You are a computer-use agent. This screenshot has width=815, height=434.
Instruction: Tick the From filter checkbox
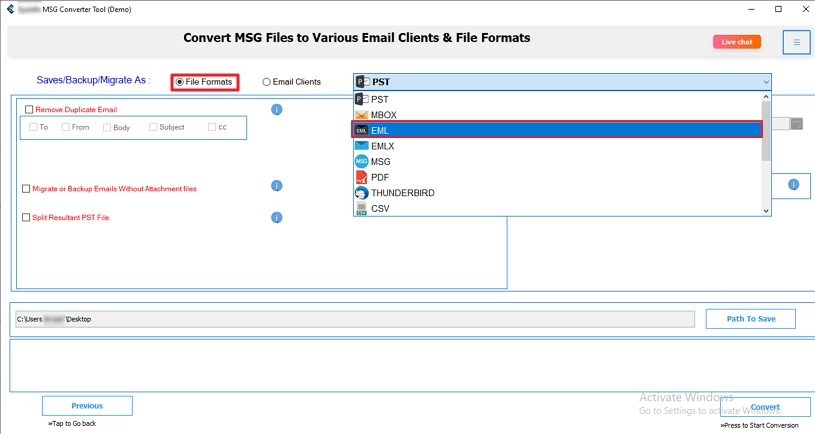point(65,127)
